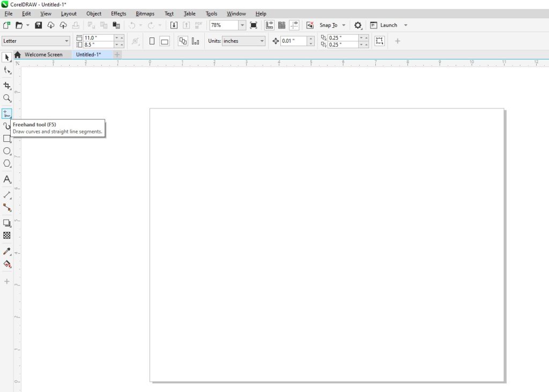Screen dimensions: 549x392
Task: Select the Ellipse tool
Action: [7, 152]
